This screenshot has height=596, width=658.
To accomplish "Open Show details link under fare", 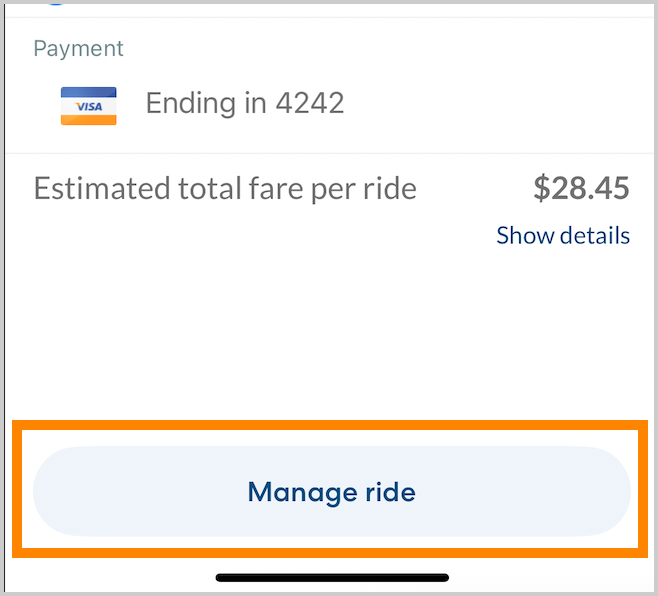I will click(563, 236).
